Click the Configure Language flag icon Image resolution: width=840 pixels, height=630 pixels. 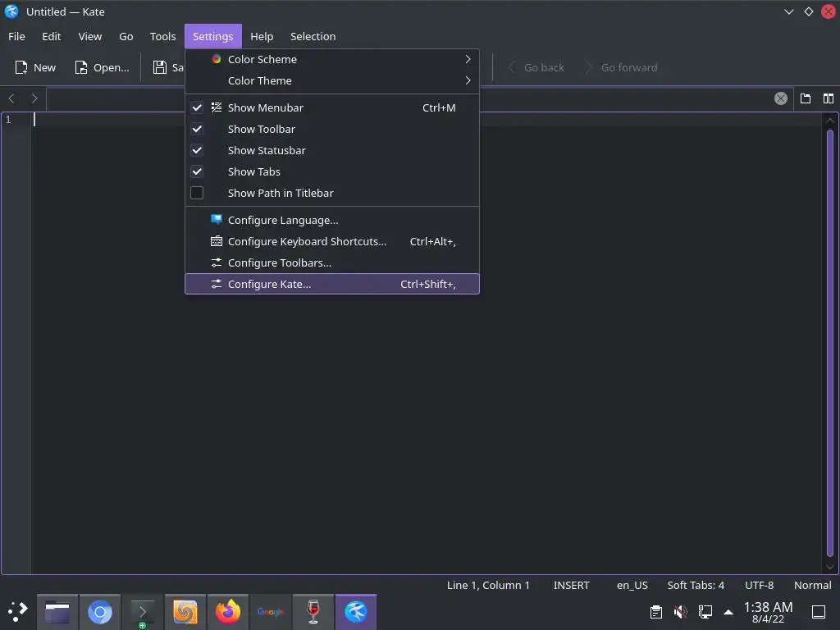pos(217,220)
